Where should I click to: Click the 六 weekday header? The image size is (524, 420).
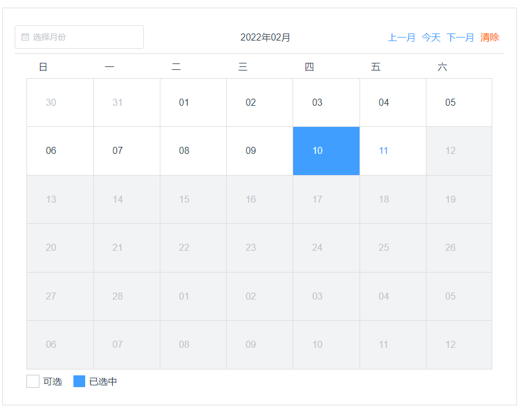click(x=442, y=67)
